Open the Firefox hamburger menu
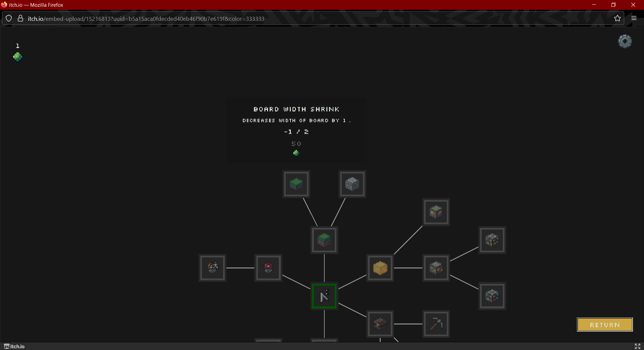644x350 pixels. click(634, 18)
